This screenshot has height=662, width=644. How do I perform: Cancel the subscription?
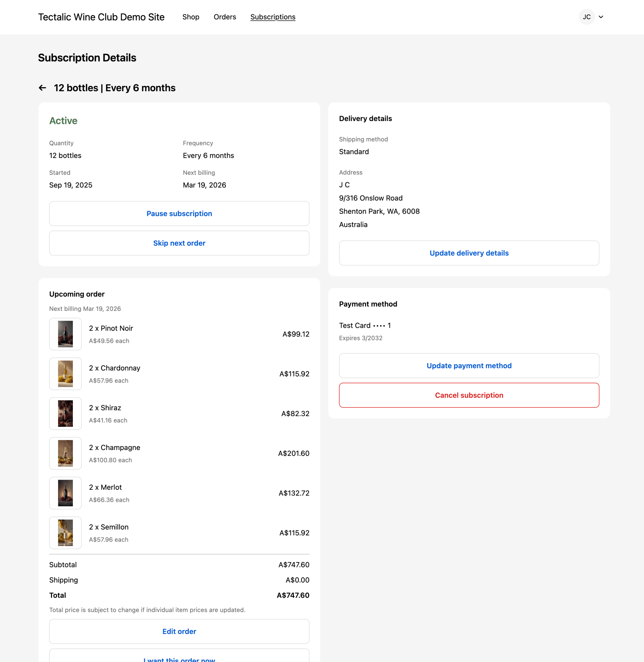click(x=469, y=395)
